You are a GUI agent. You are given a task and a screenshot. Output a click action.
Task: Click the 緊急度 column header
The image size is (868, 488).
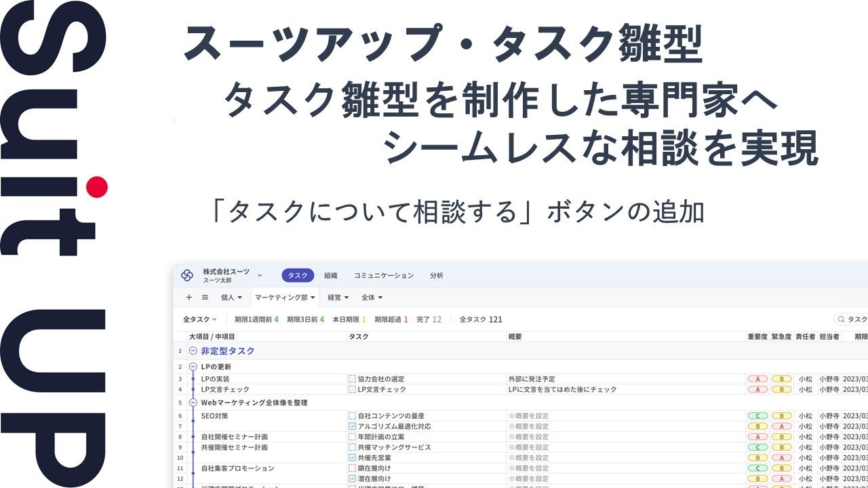781,337
